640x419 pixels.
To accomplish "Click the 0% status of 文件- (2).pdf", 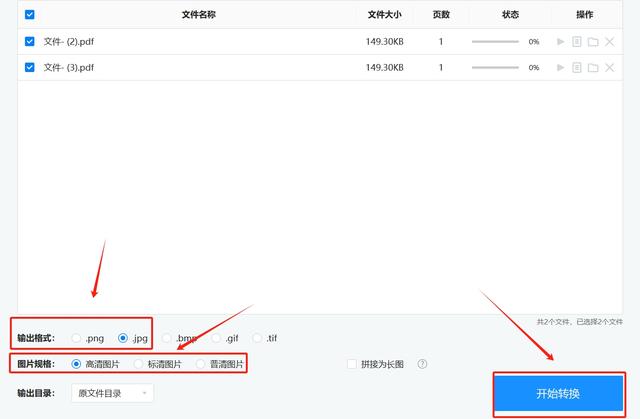I will click(534, 42).
